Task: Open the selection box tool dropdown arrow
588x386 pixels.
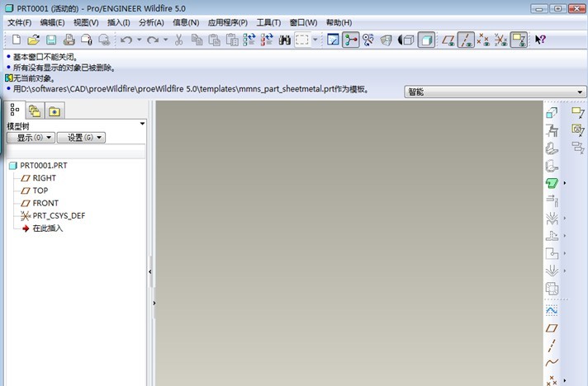Action: (315, 40)
